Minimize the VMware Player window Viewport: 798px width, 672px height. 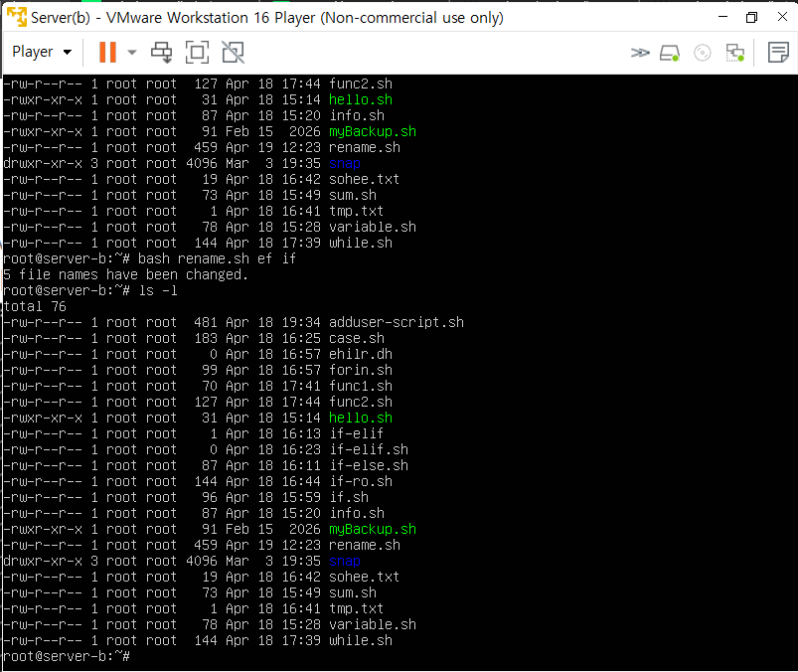(722, 17)
